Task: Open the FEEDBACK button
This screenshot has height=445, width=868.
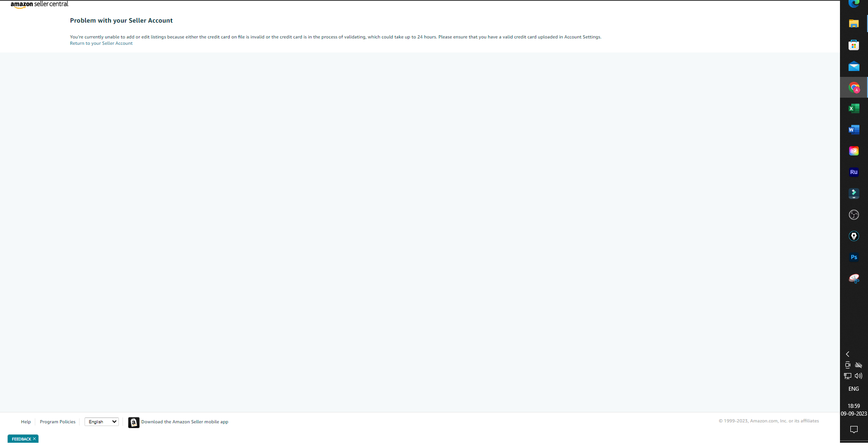Action: 21,439
